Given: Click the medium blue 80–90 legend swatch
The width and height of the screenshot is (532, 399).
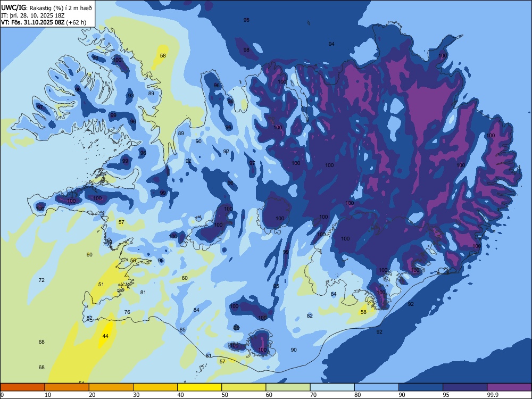Looking at the screenshot, I should click(x=377, y=387).
